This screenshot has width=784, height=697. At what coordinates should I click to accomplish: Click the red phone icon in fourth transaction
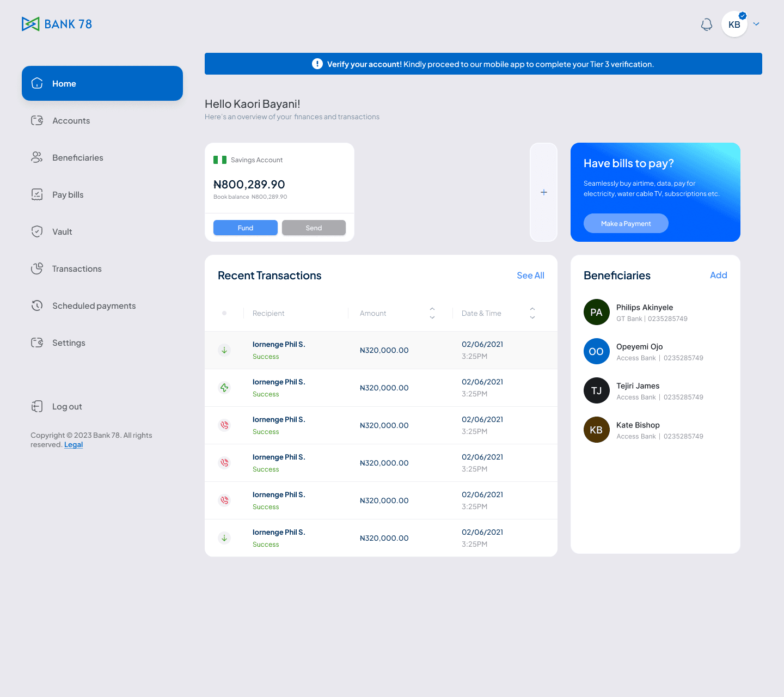tap(224, 463)
